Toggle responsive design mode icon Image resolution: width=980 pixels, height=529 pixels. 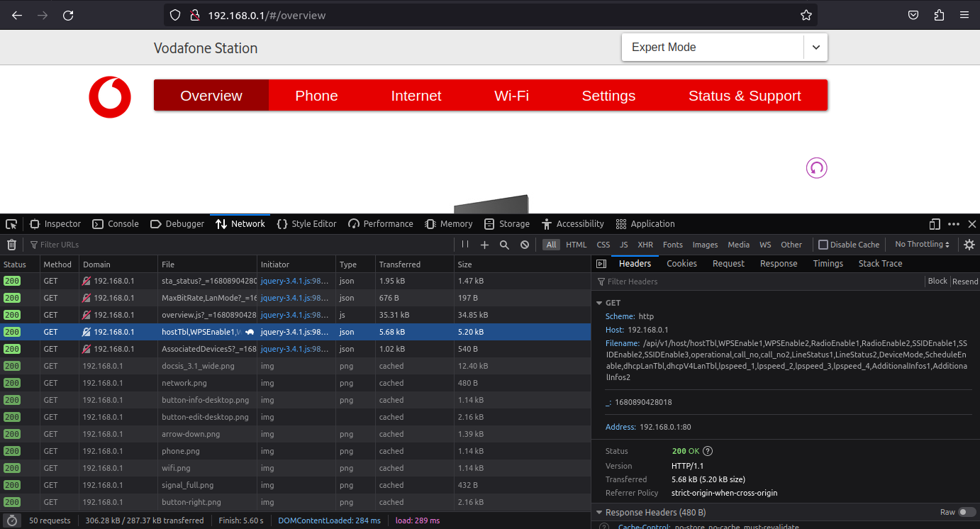935,224
